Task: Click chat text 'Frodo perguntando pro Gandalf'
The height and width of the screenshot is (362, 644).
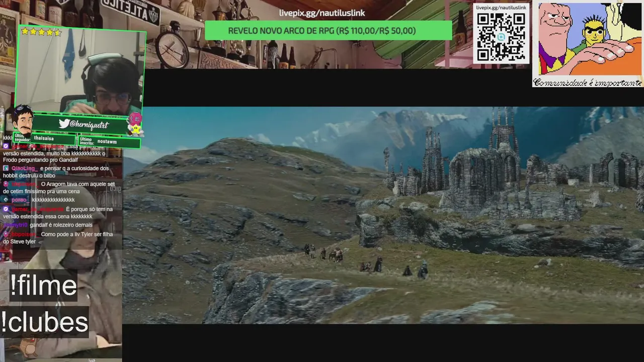Action: [40, 160]
